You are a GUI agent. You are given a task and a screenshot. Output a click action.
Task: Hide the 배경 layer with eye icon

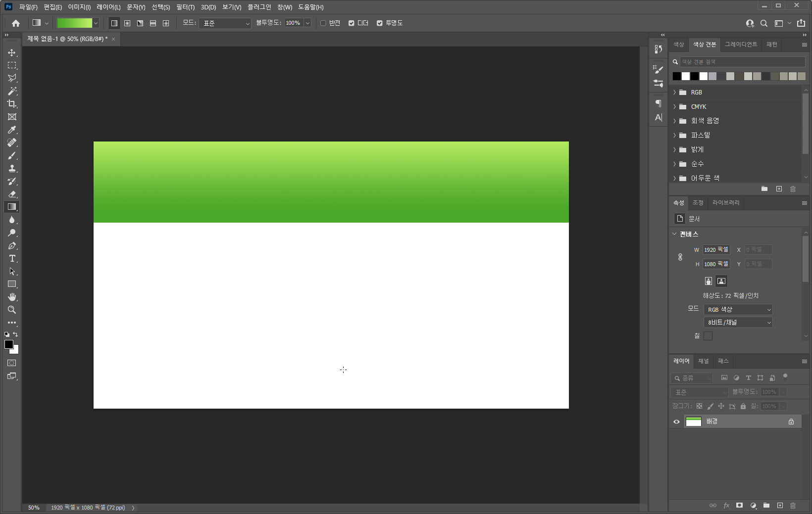click(676, 421)
